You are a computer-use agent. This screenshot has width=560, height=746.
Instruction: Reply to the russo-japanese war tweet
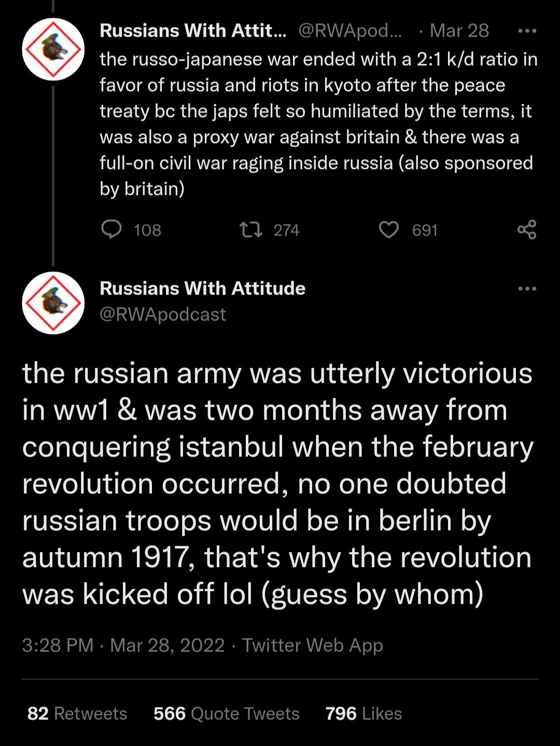111,229
